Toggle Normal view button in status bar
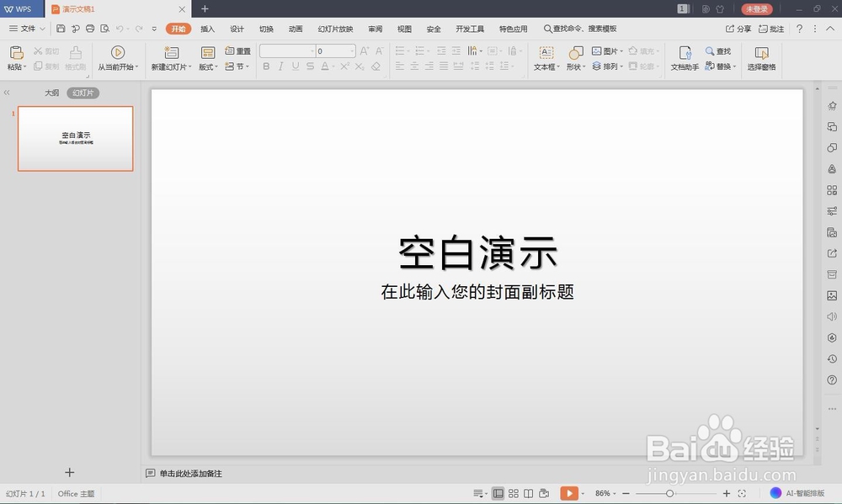This screenshot has height=504, width=842. 498,493
